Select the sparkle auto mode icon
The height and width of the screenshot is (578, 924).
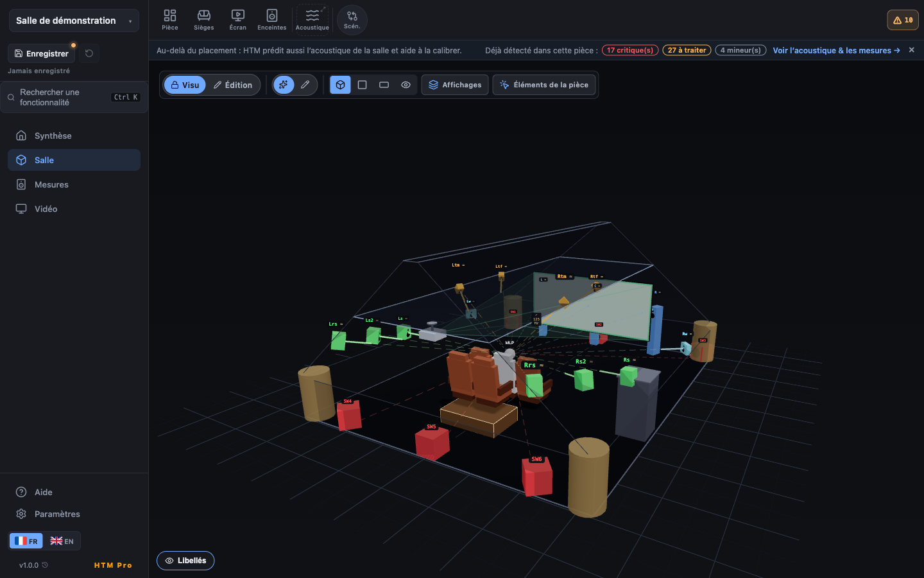tap(284, 85)
